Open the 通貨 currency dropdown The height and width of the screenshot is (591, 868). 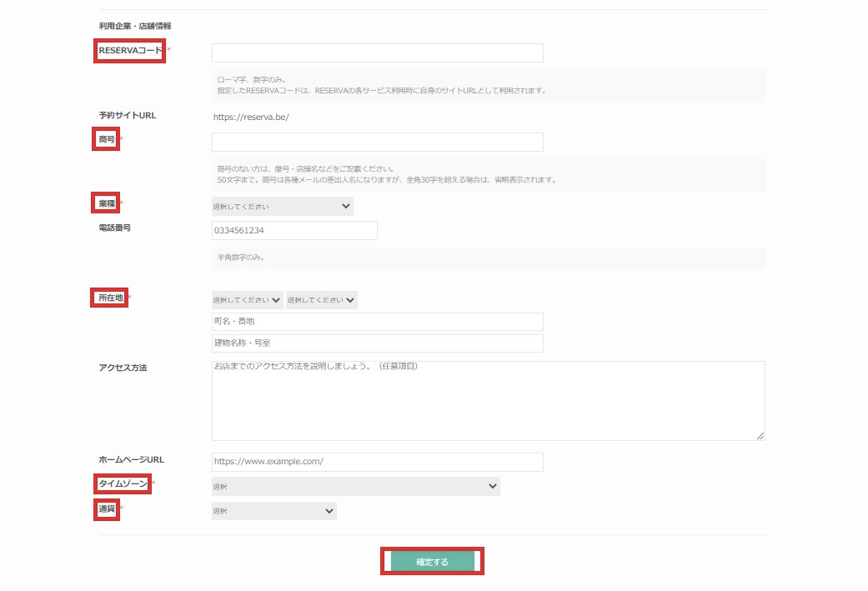click(x=273, y=511)
